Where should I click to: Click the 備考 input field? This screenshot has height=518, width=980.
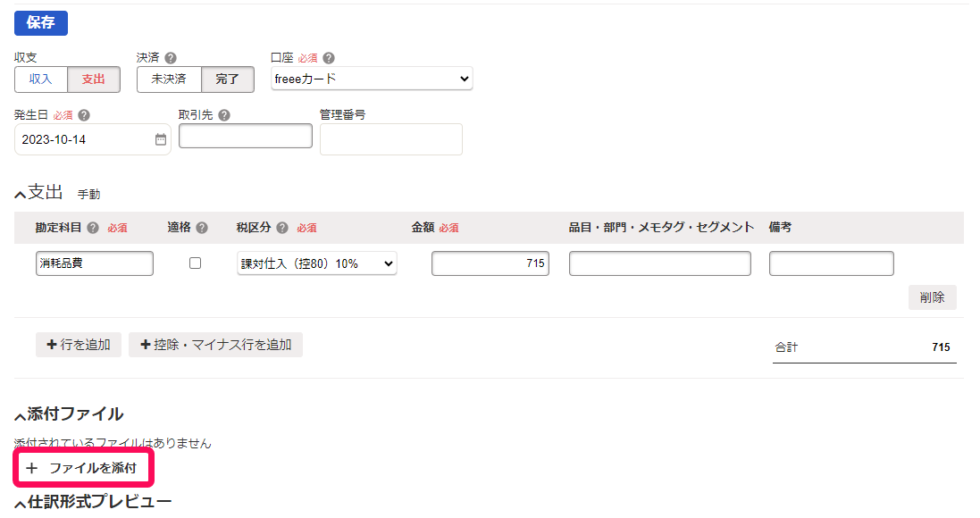click(x=831, y=263)
